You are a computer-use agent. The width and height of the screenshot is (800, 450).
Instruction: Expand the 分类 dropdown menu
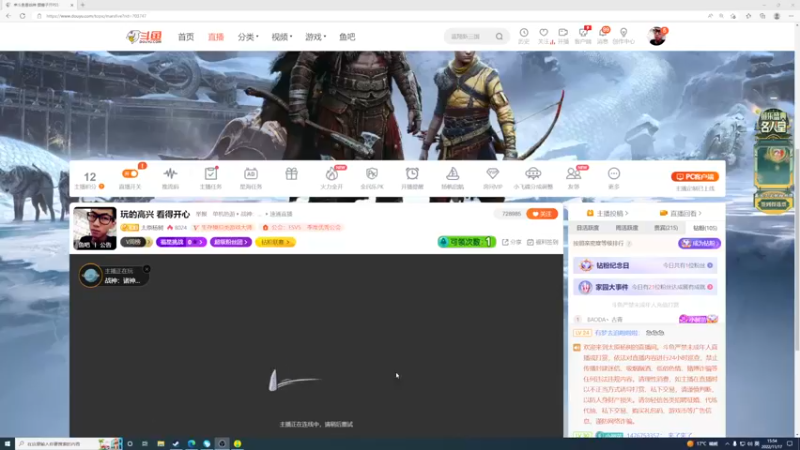click(x=248, y=37)
